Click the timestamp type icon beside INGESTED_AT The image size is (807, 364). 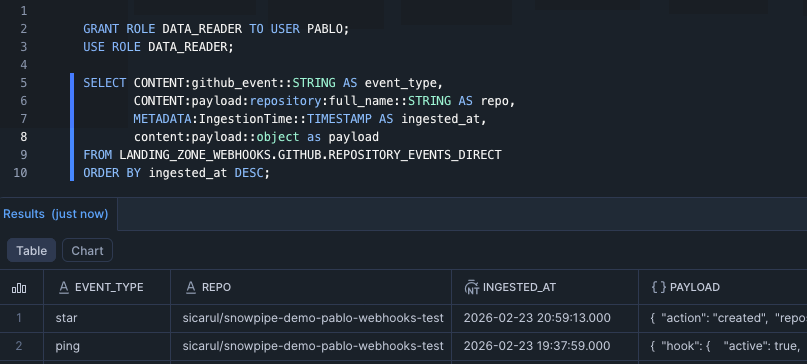[472, 287]
